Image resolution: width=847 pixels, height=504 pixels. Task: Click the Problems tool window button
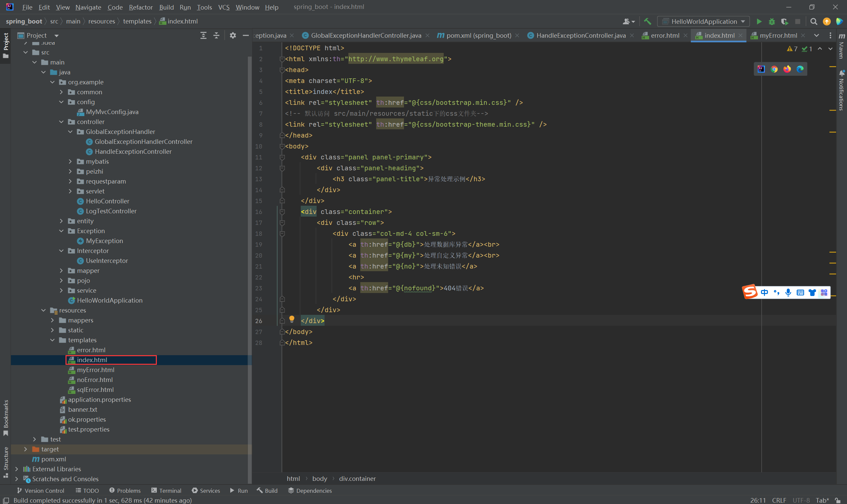click(x=125, y=490)
